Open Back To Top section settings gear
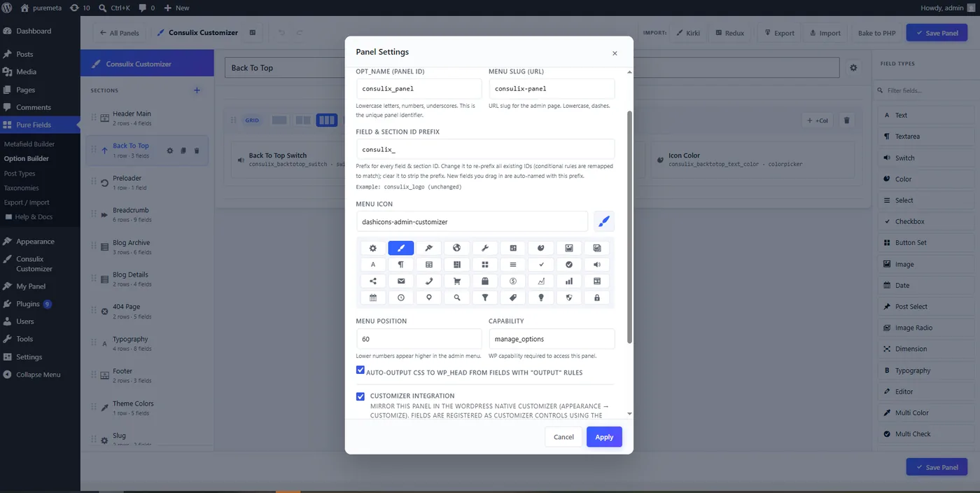The width and height of the screenshot is (980, 493). (169, 151)
